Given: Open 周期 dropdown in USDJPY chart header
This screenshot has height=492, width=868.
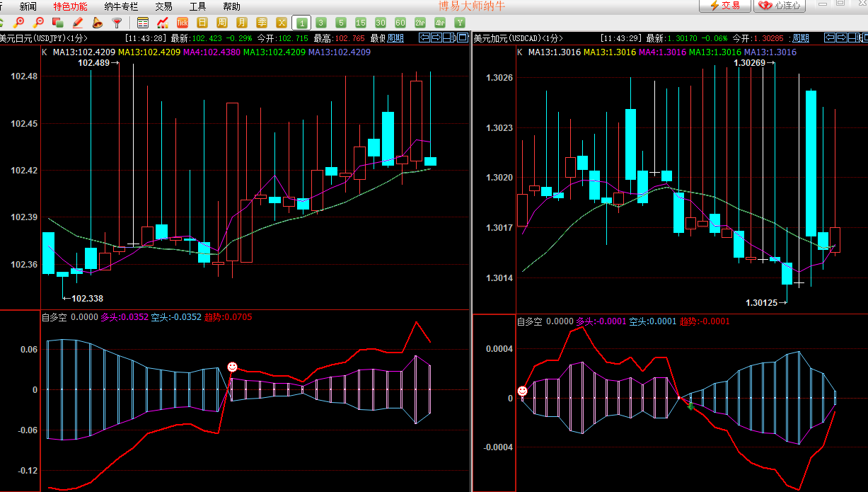Looking at the screenshot, I should [396, 38].
